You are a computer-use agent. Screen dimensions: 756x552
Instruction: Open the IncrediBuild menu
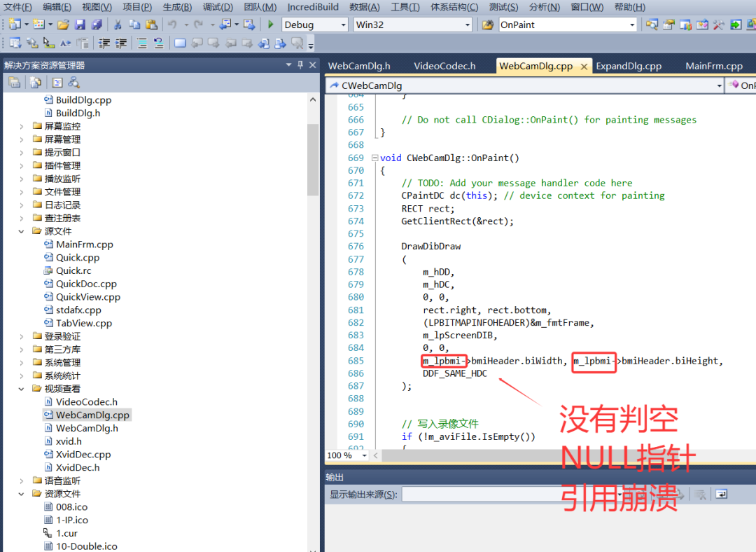click(313, 7)
